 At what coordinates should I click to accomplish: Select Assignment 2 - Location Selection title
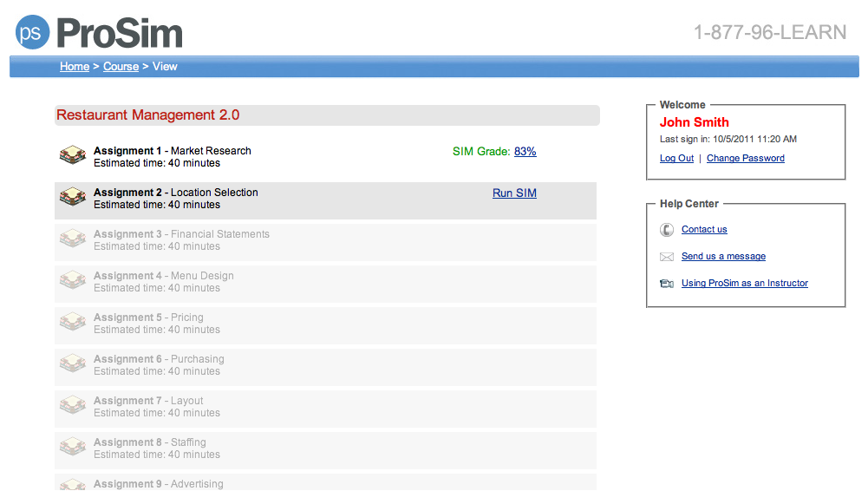click(x=175, y=192)
